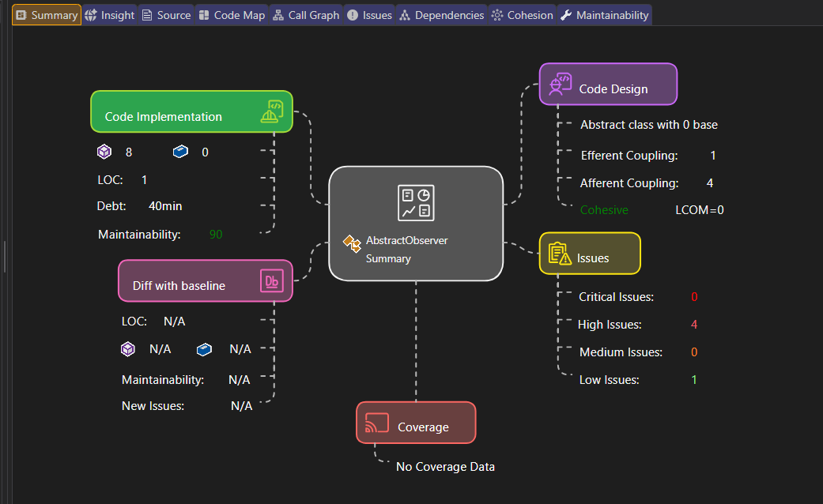Screen dimensions: 823x504
Task: Open the Maintainability tab
Action: [605, 13]
